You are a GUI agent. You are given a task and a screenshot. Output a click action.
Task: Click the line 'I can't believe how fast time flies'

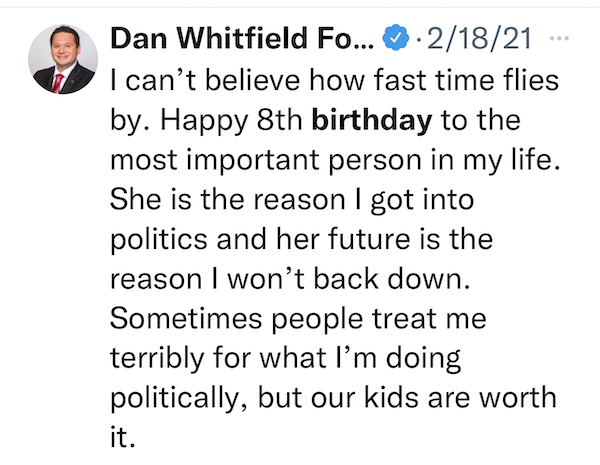[x=334, y=80]
